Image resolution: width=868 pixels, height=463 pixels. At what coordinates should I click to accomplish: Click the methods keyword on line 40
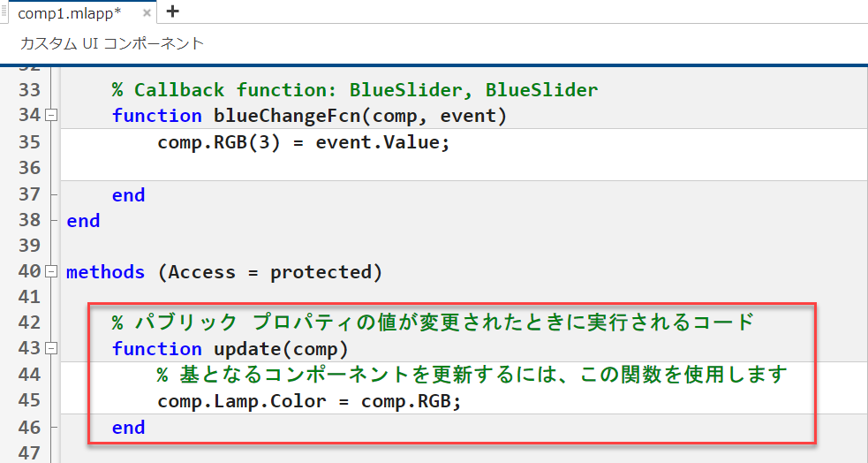click(105, 272)
